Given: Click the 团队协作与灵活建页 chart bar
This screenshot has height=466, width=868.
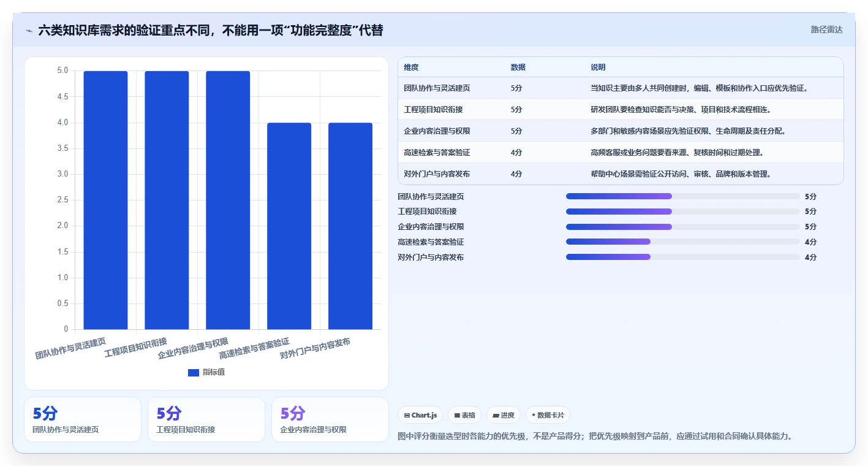Looking at the screenshot, I should point(105,200).
